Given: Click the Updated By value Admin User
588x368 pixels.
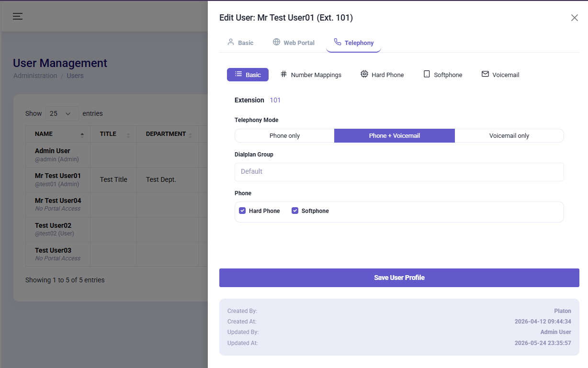Looking at the screenshot, I should point(556,332).
